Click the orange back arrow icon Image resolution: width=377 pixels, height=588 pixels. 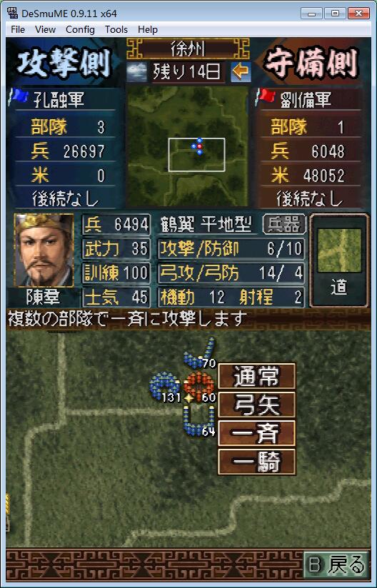click(x=241, y=71)
